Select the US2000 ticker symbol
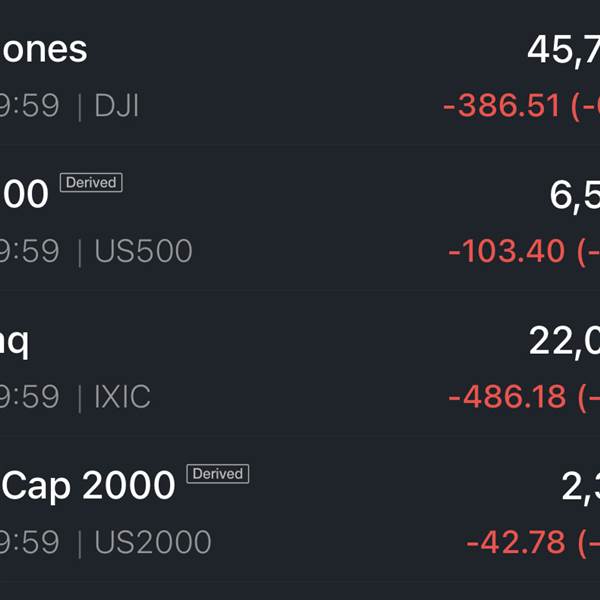The width and height of the screenshot is (600, 600). pos(152,543)
